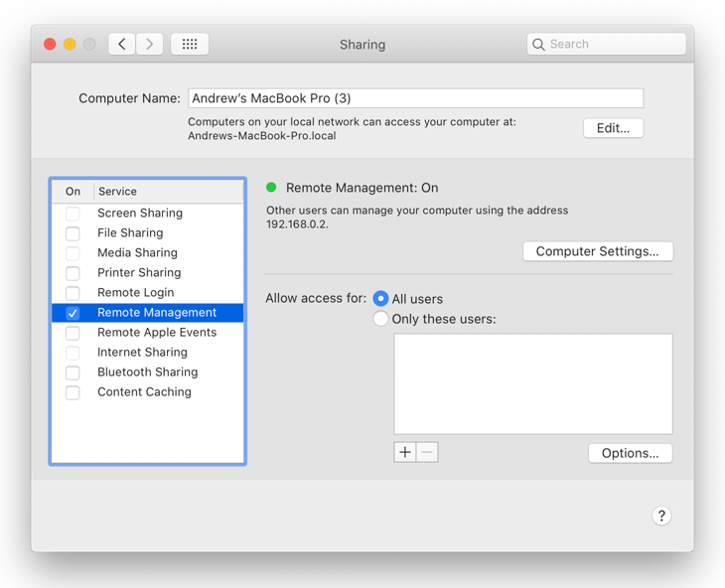Select the Content Caching service row
725x588 pixels.
pos(148,392)
